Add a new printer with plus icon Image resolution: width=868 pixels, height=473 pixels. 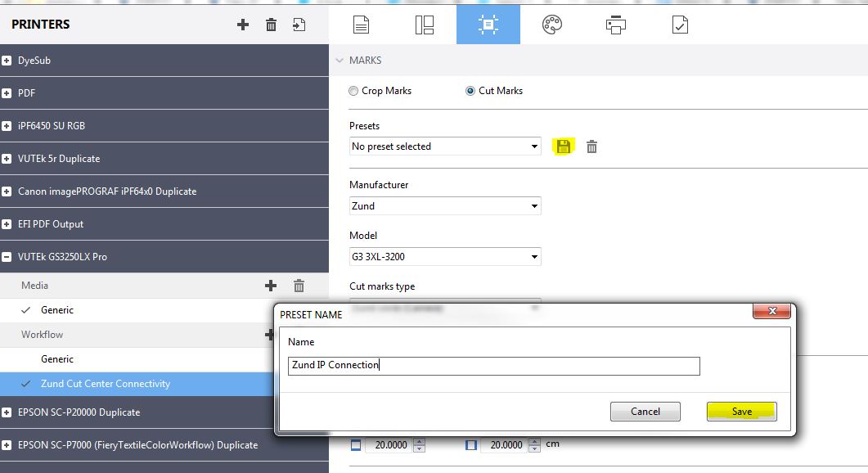242,25
